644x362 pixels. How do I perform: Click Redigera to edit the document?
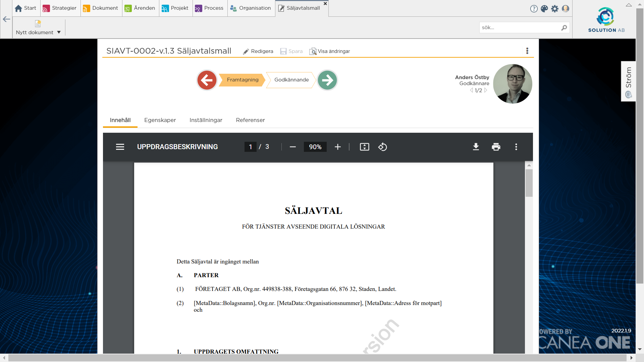coord(258,51)
